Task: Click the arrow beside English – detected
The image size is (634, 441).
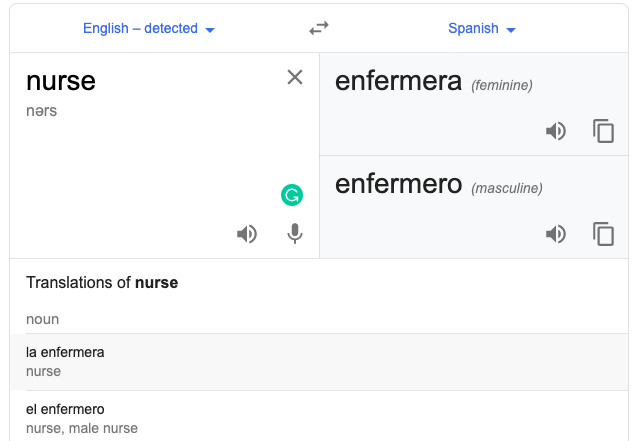Action: tap(210, 30)
